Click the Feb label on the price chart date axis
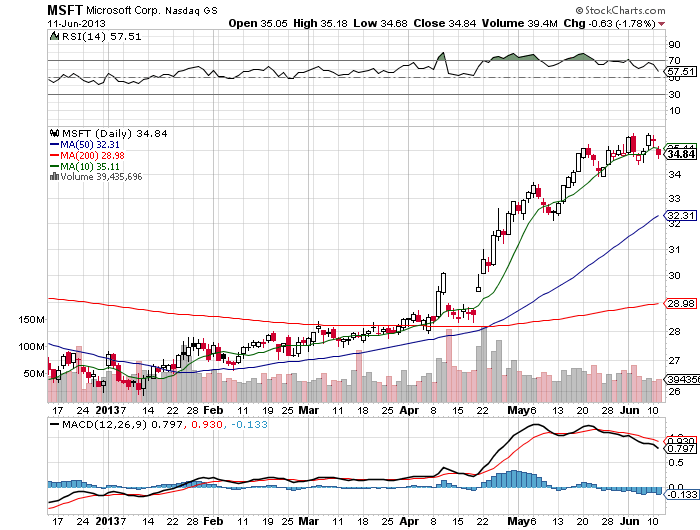700x530 pixels. coord(213,410)
